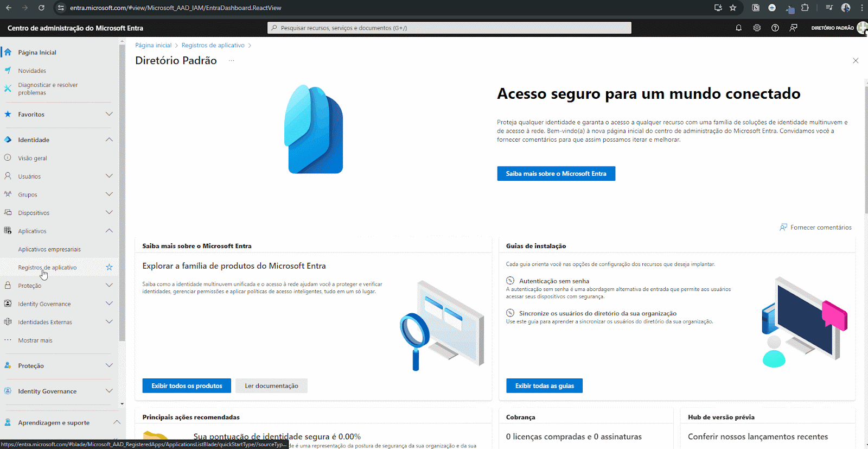Click the Dispositivos icon

pyautogui.click(x=8, y=212)
